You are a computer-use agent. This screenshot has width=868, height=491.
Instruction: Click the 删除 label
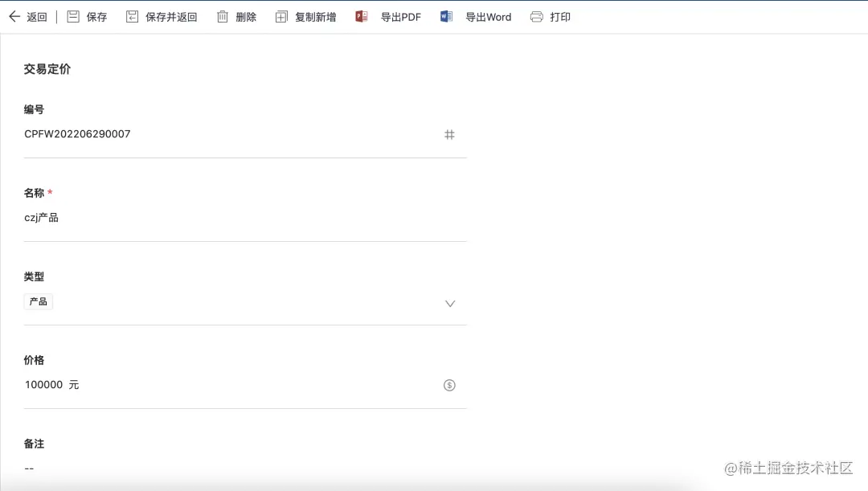pyautogui.click(x=247, y=17)
